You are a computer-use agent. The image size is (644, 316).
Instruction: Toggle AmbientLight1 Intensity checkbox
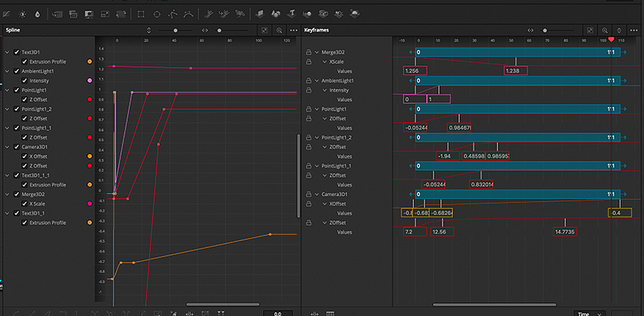[x=25, y=81]
